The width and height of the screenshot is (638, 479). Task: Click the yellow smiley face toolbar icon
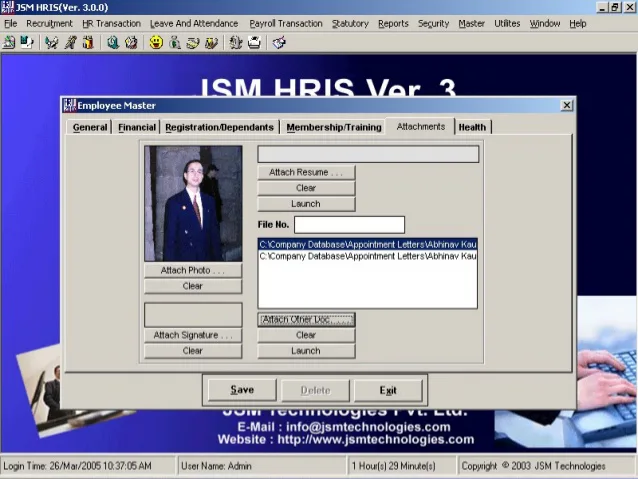[156, 42]
